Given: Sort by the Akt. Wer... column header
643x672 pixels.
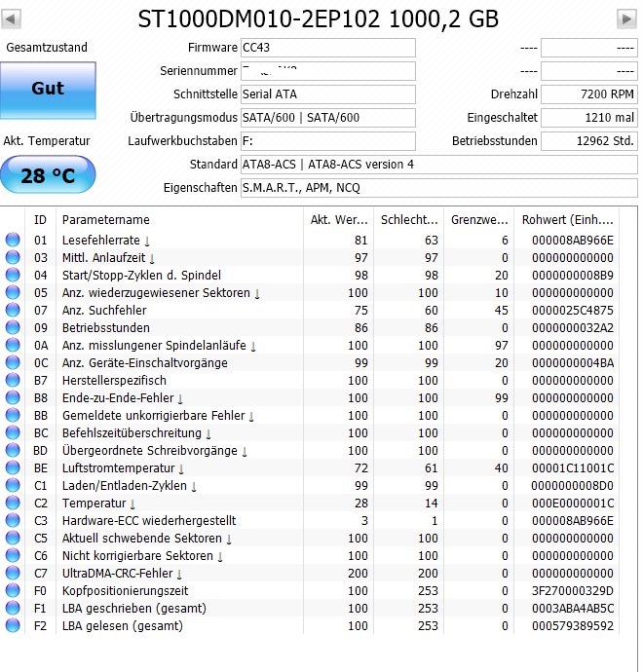Looking at the screenshot, I should tap(339, 220).
